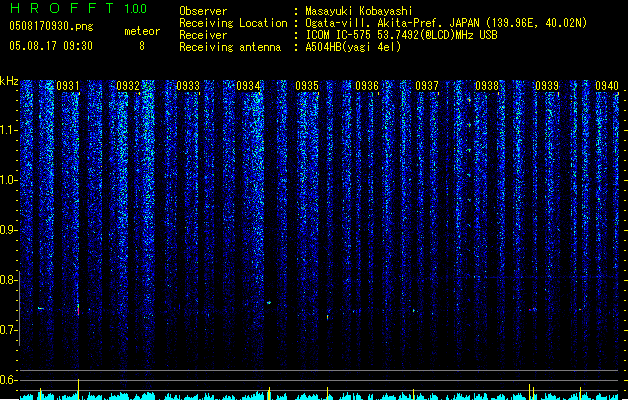
Task: Click the kHz axis unit label
Action: click(9, 81)
